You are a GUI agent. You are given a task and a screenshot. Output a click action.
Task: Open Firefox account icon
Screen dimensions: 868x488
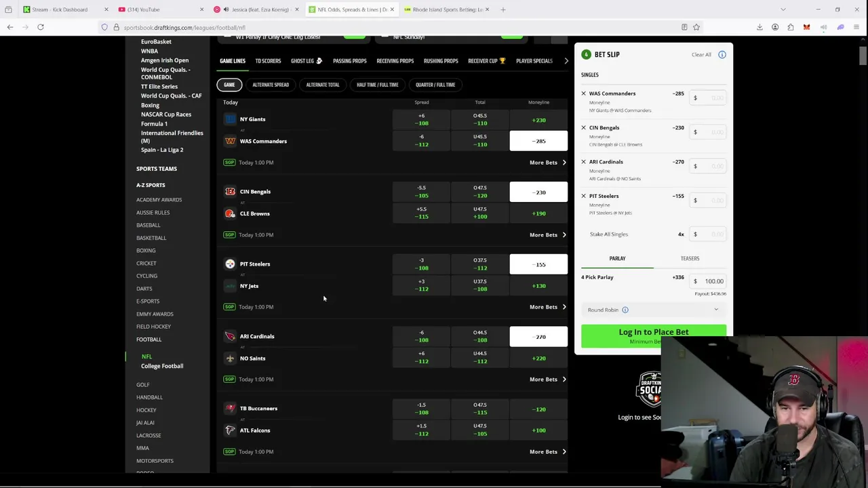coord(775,27)
